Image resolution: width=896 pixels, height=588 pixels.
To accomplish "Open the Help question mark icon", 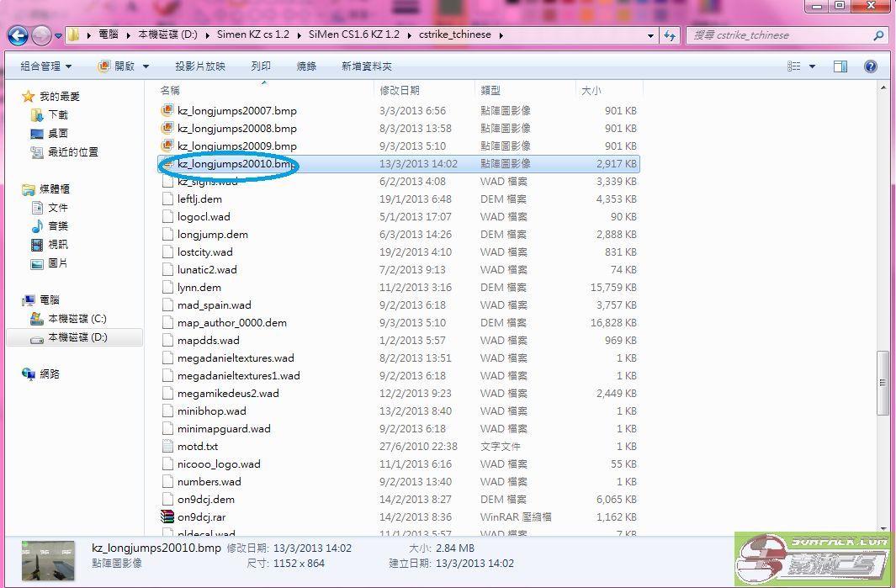I will [x=871, y=66].
